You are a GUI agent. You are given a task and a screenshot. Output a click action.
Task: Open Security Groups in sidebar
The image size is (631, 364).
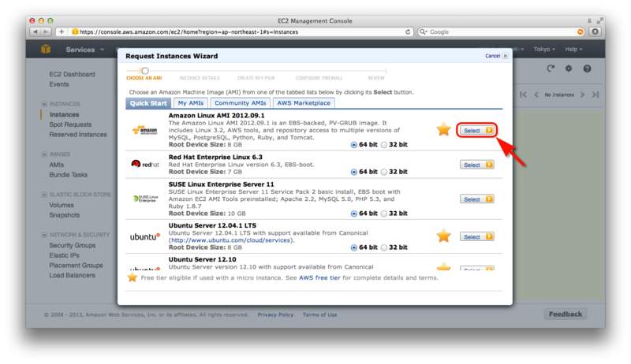tap(73, 246)
